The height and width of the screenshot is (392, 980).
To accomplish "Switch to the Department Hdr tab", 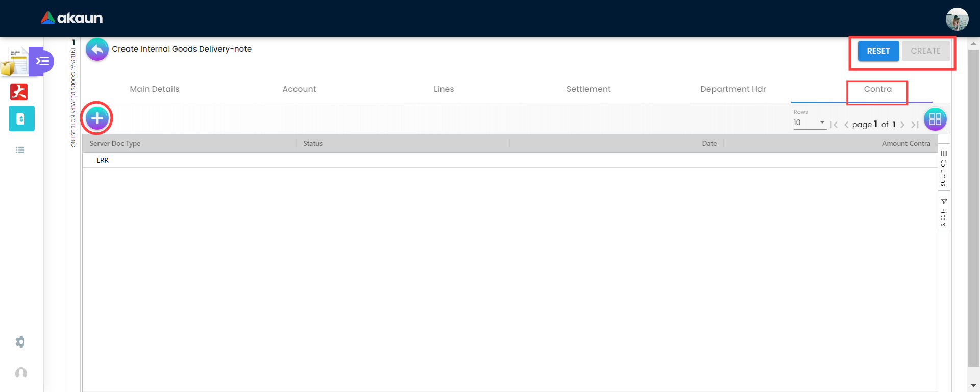I will 733,89.
